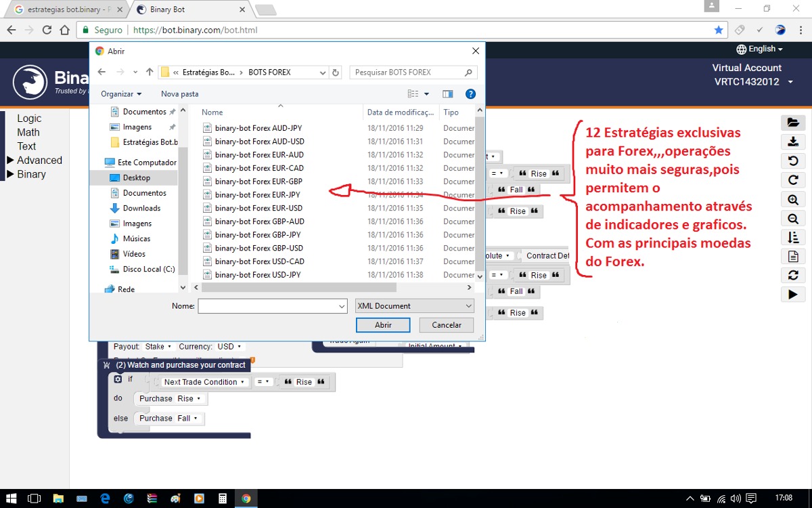Viewport: 812px width, 508px height.
Task: Select file binary-bot Forex GBP-USD
Action: (x=258, y=248)
